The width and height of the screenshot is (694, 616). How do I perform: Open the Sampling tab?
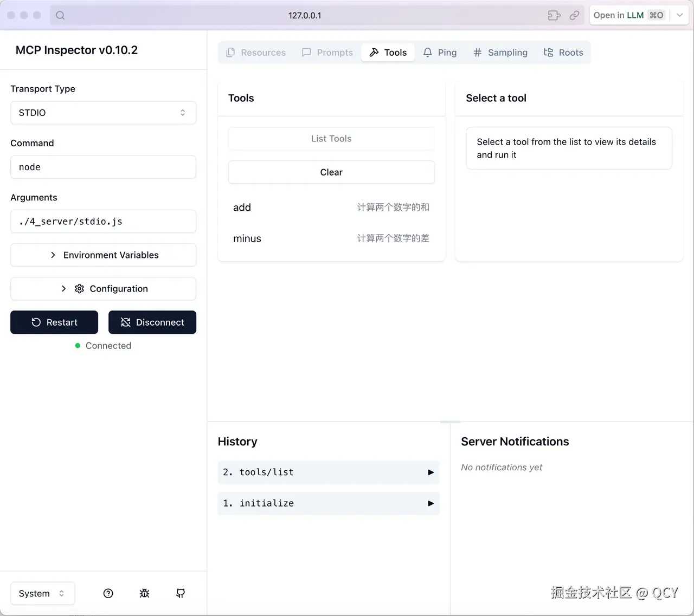tap(500, 53)
